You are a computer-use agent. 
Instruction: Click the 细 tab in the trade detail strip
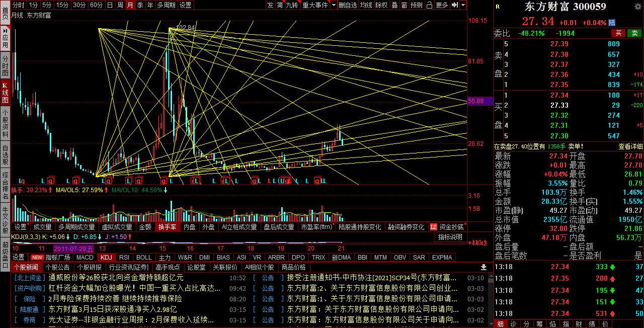(x=500, y=323)
